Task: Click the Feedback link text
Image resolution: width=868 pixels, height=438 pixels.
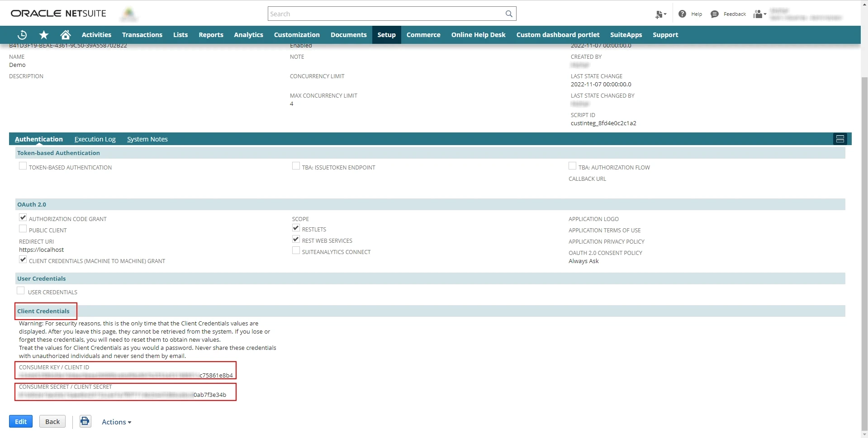Action: point(735,14)
